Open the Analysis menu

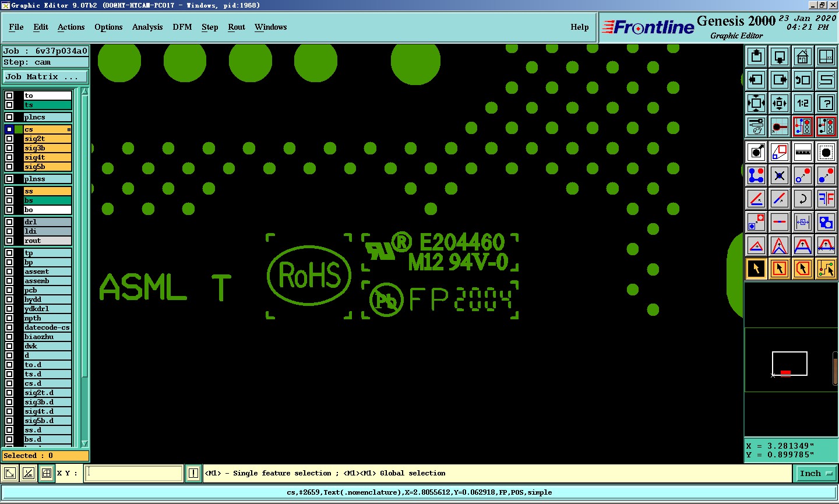pyautogui.click(x=147, y=27)
